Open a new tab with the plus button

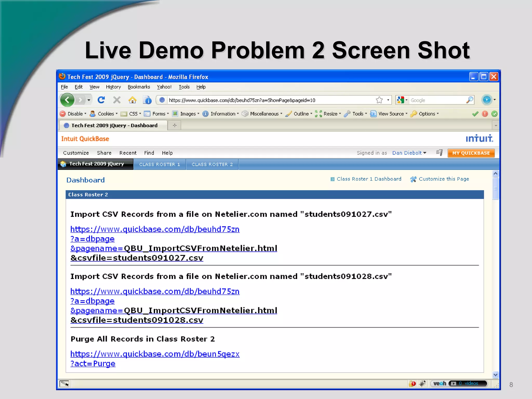click(x=175, y=125)
